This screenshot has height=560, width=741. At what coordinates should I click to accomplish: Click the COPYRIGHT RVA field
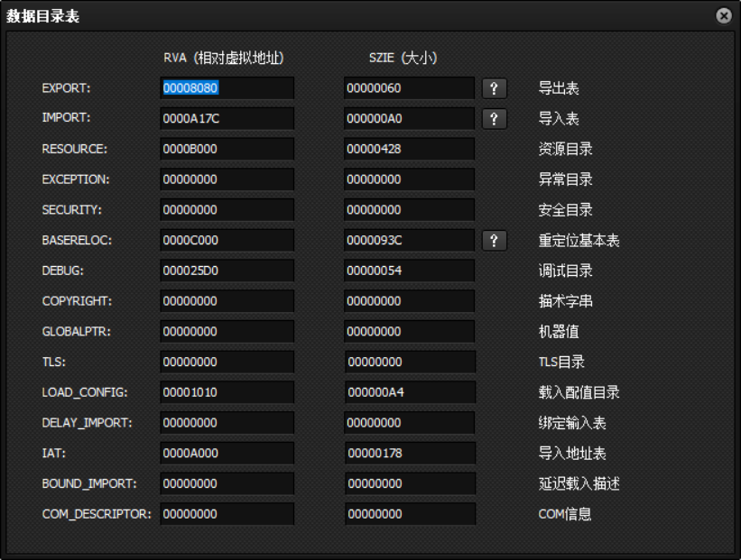[227, 301]
